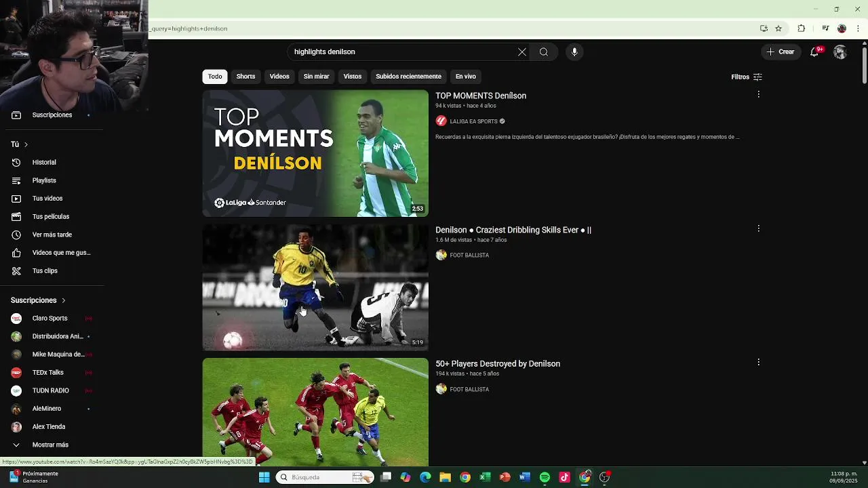Bookmark this page with the star icon
Image resolution: width=868 pixels, height=488 pixels.
(778, 28)
